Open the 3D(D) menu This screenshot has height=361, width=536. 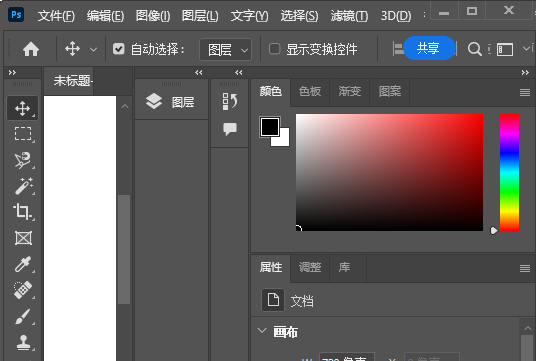(x=396, y=16)
